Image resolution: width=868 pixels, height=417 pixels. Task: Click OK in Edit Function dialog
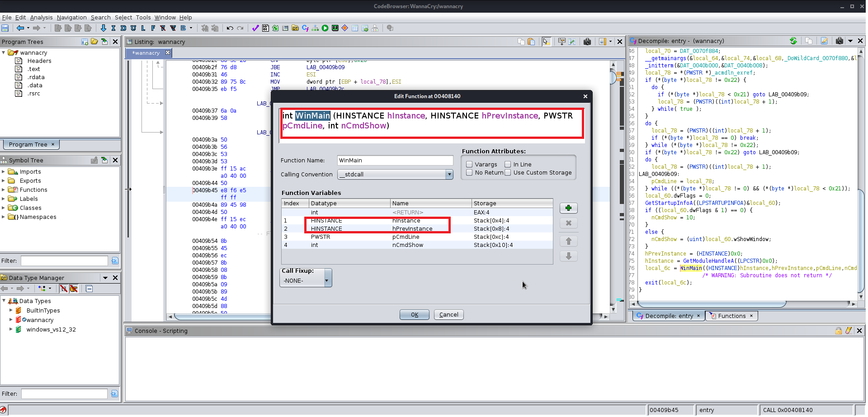415,314
